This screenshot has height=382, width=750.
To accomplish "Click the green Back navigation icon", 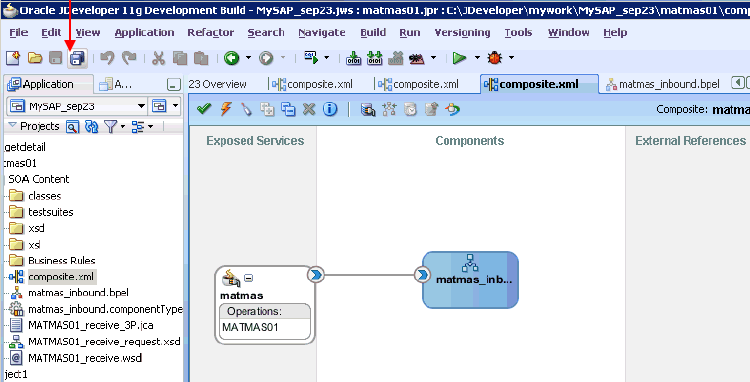I will [x=232, y=58].
